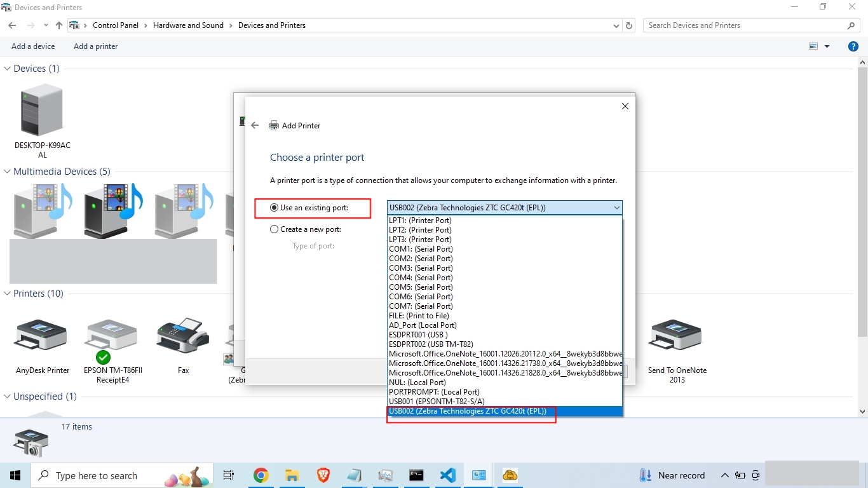Viewport: 868px width, 488px height.
Task: Refresh the Devices and Printers address bar
Action: click(x=629, y=25)
